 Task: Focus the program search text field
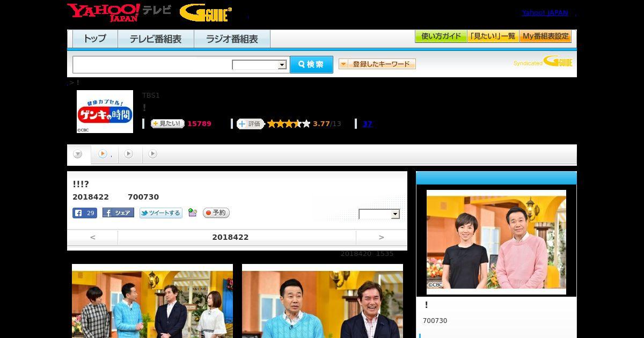click(x=152, y=64)
